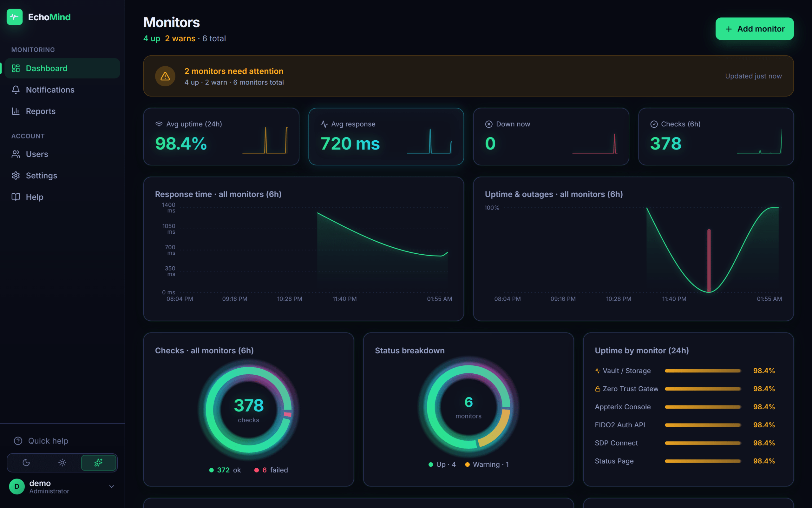Click the 6 monitors status donut

click(468, 407)
